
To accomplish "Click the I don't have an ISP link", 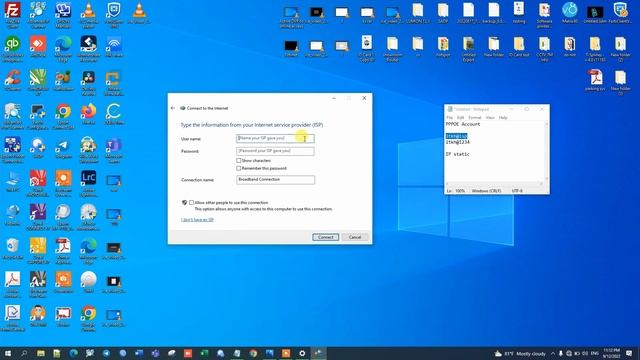I will pyautogui.click(x=197, y=220).
